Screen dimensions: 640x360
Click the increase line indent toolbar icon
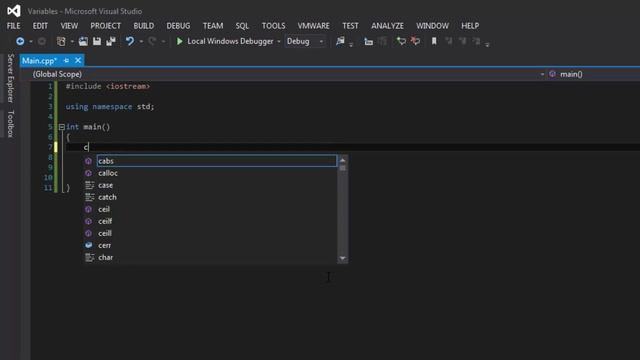(382, 41)
